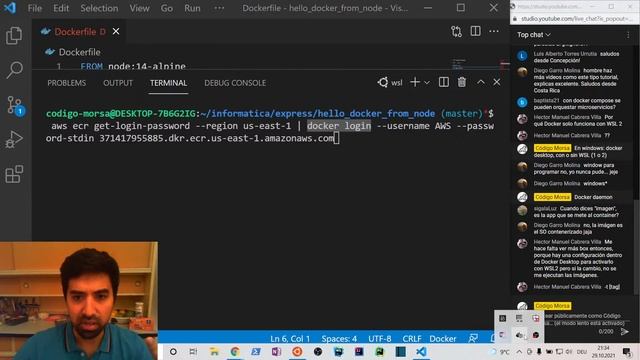Image resolution: width=640 pixels, height=360 pixels.
Task: Click the studio.youtube.com address bar
Action: pos(576,19)
